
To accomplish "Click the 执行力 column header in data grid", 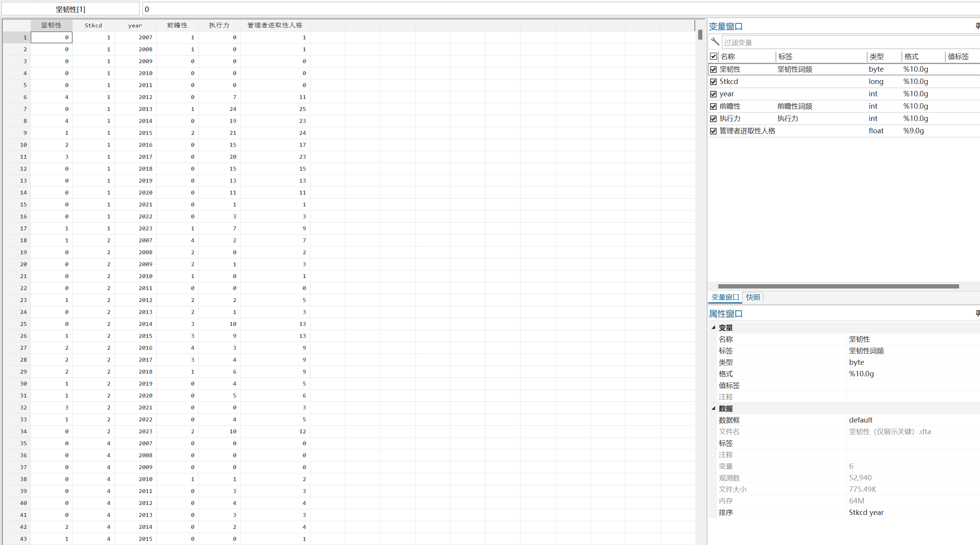I will pyautogui.click(x=219, y=25).
